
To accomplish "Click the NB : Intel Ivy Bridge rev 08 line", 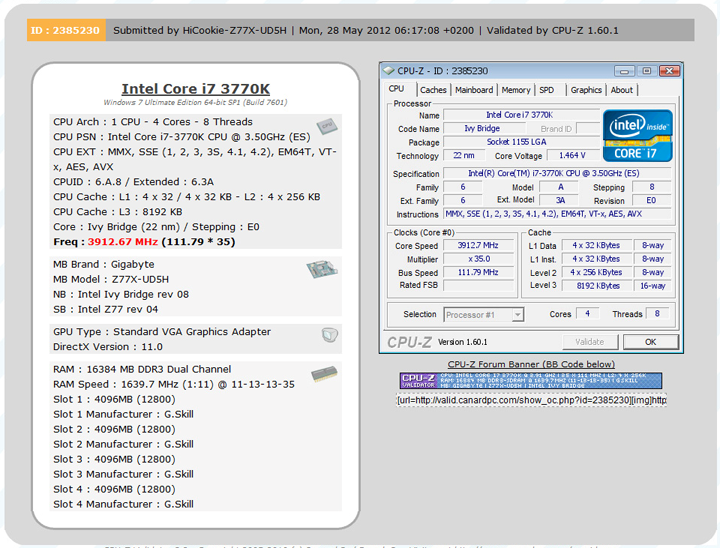I will pyautogui.click(x=121, y=294).
